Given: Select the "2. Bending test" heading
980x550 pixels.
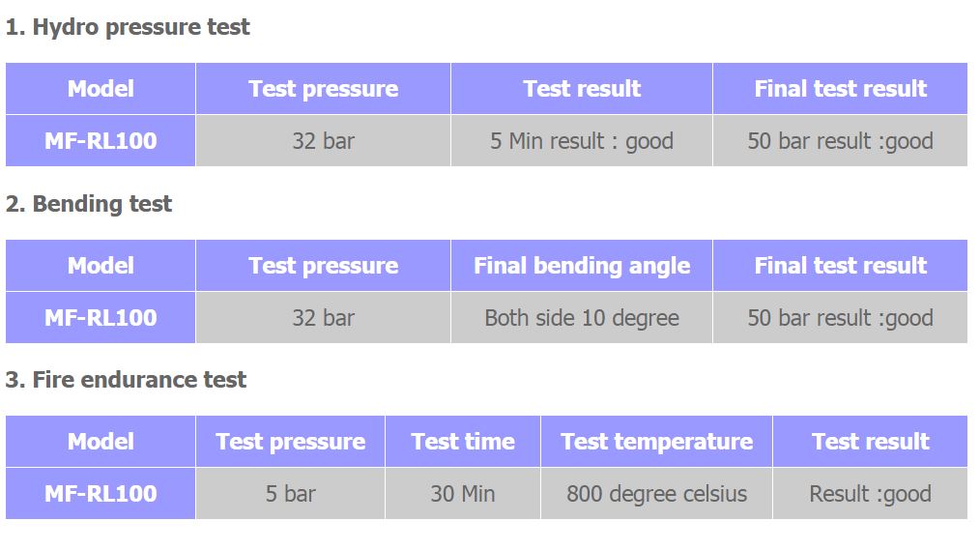Looking at the screenshot, I should (x=89, y=204).
